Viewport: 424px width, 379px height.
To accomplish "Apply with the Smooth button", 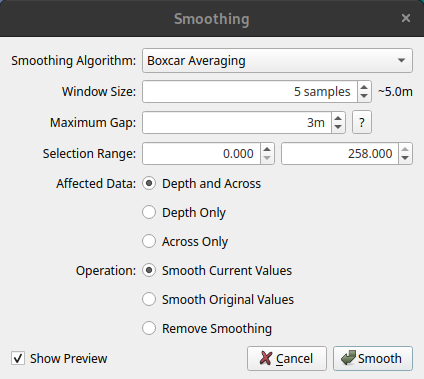I will [x=373, y=359].
